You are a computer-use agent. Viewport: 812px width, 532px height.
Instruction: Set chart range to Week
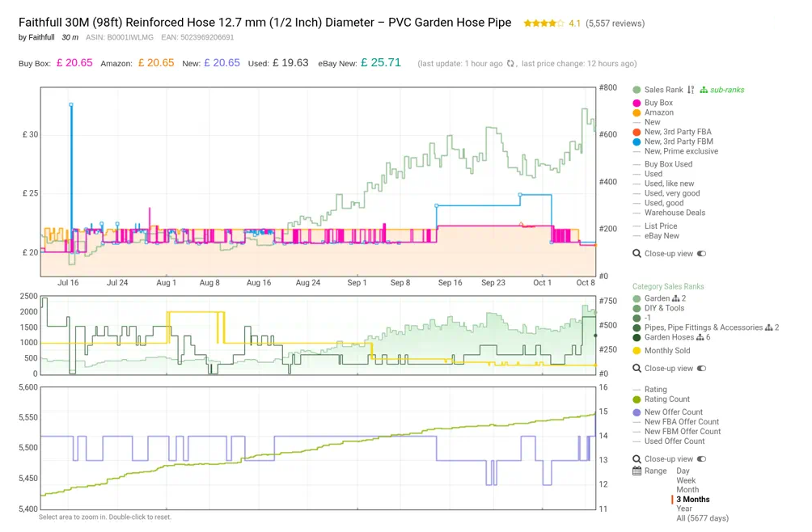tap(686, 480)
